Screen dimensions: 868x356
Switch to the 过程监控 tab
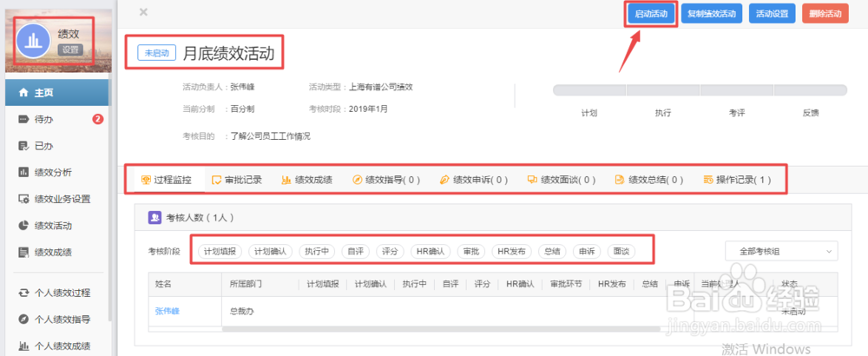168,180
